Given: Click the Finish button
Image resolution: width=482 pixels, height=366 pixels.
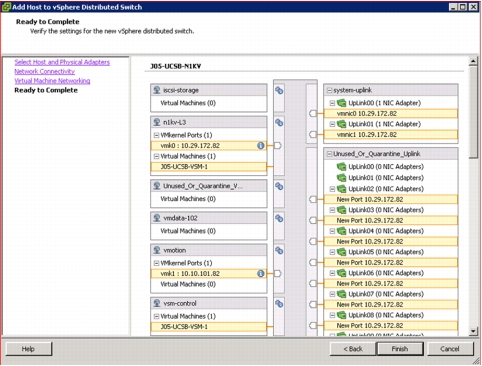Looking at the screenshot, I should click(x=400, y=349).
